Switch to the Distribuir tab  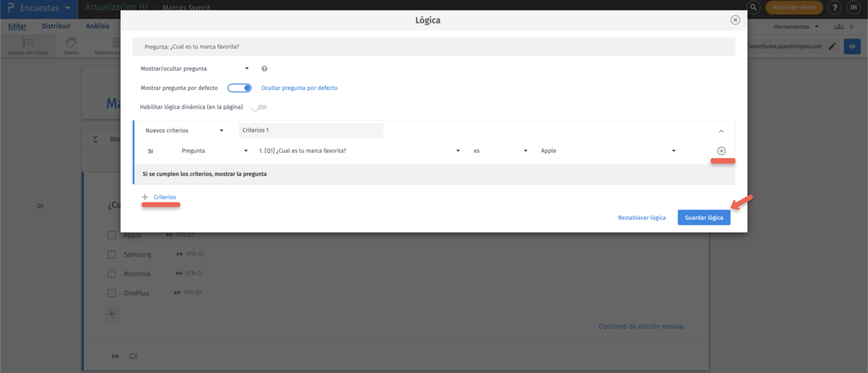tap(56, 26)
